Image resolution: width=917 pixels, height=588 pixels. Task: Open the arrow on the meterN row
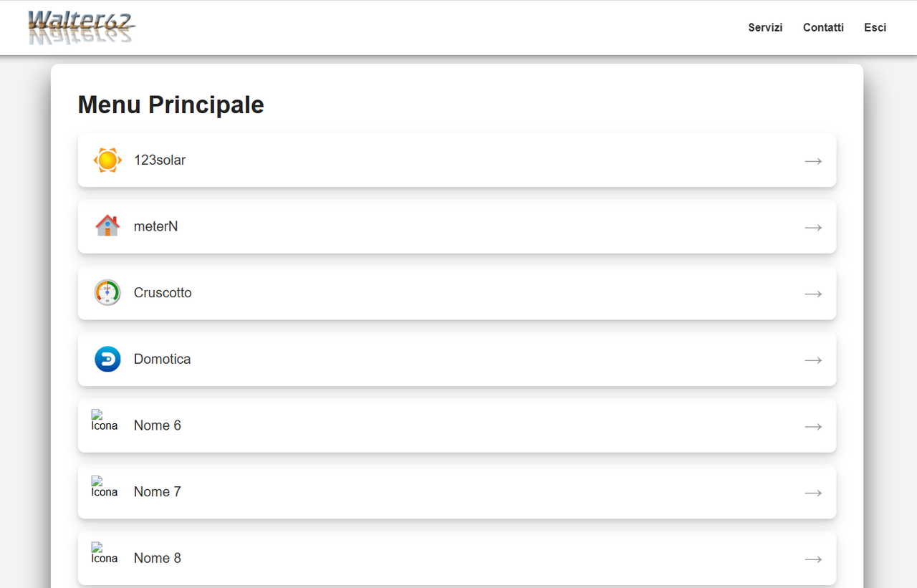(813, 227)
